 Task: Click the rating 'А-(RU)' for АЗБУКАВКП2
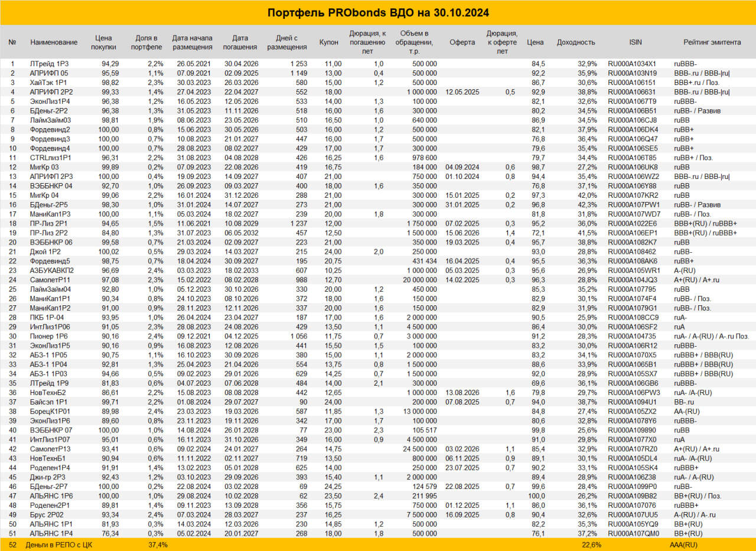tap(686, 270)
